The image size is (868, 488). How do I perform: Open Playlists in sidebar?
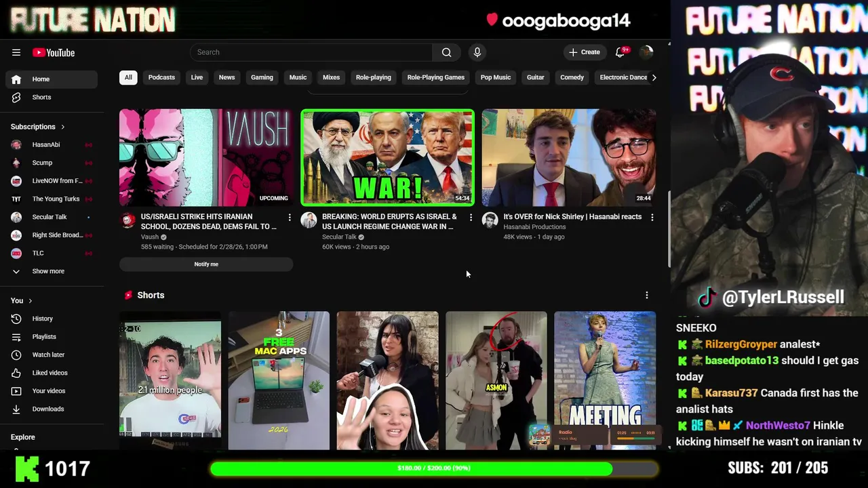(52, 337)
